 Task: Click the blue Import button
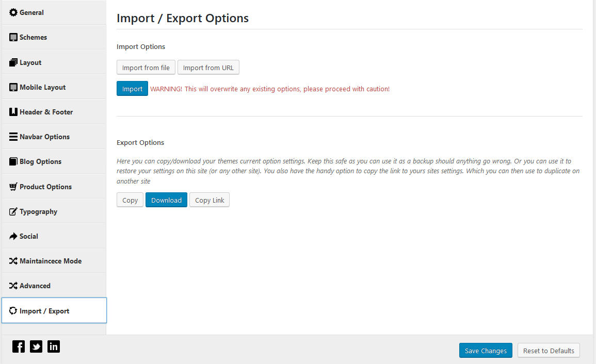tap(132, 89)
